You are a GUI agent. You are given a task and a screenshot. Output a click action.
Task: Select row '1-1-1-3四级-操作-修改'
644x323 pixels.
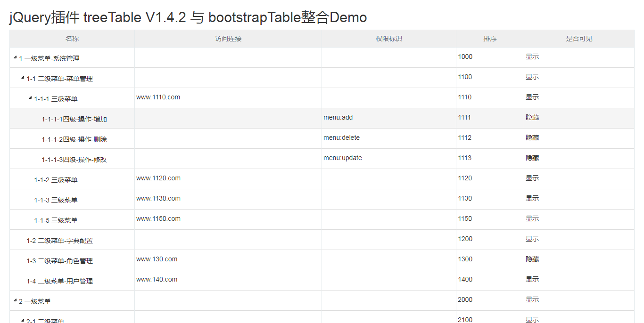coord(322,159)
